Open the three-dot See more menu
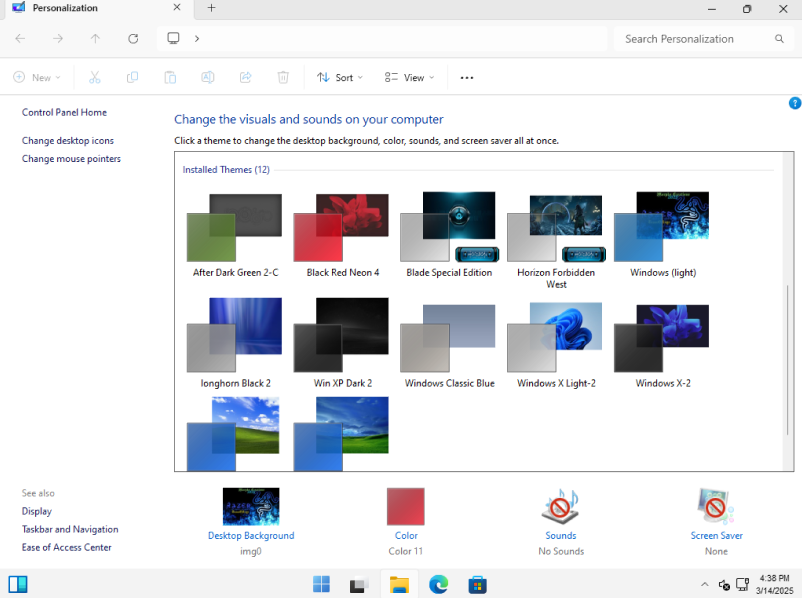The image size is (802, 598). [x=466, y=78]
